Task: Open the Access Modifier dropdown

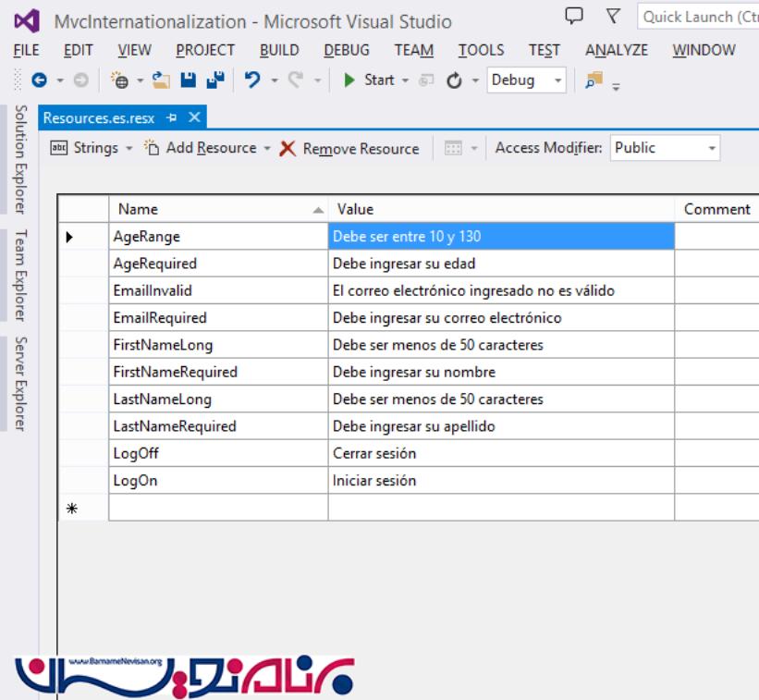Action: [665, 148]
